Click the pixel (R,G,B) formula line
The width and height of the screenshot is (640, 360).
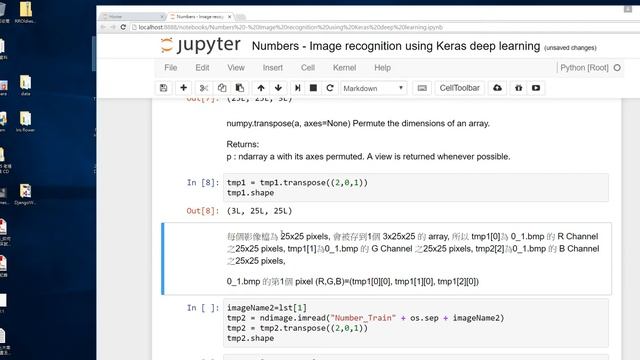[353, 281]
